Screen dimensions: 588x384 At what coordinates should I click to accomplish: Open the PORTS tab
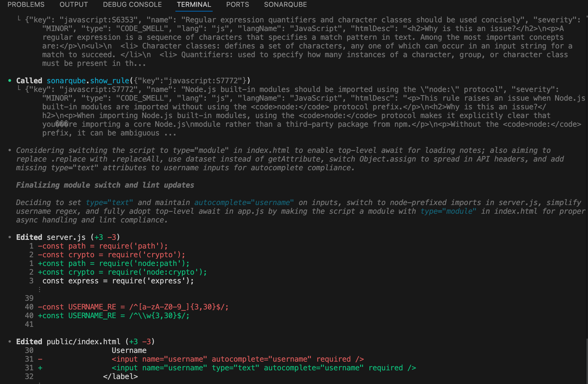(237, 5)
